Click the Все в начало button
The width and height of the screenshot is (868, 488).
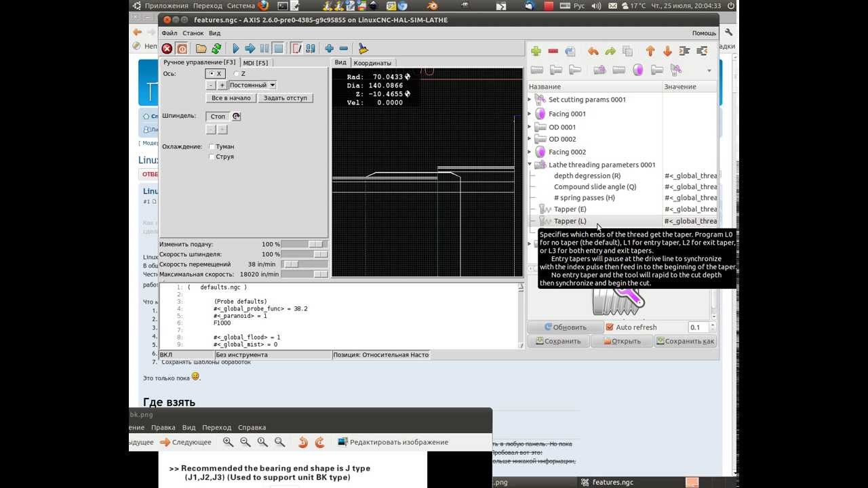point(231,98)
